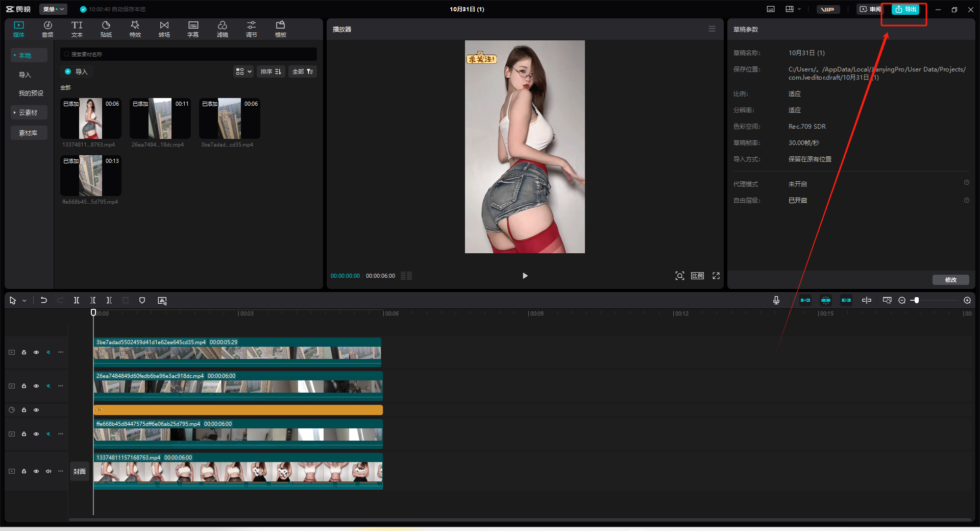Open the keyboard shortcuts icon in the title bar
The width and height of the screenshot is (980, 531).
click(x=771, y=9)
